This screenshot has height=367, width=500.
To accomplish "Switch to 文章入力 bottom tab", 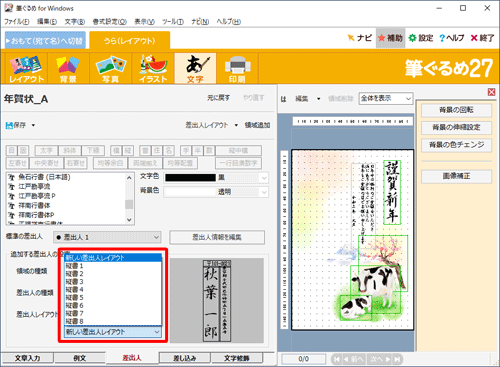I will 27,358.
